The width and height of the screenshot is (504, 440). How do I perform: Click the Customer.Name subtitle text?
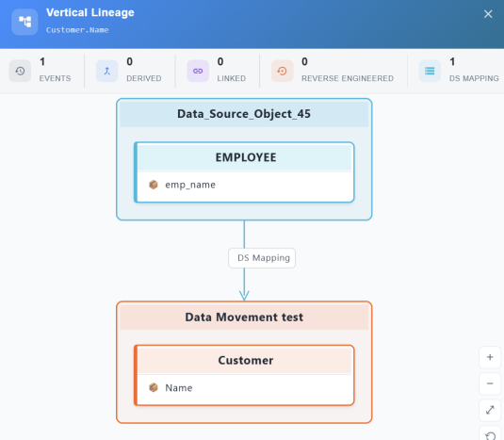pyautogui.click(x=77, y=30)
